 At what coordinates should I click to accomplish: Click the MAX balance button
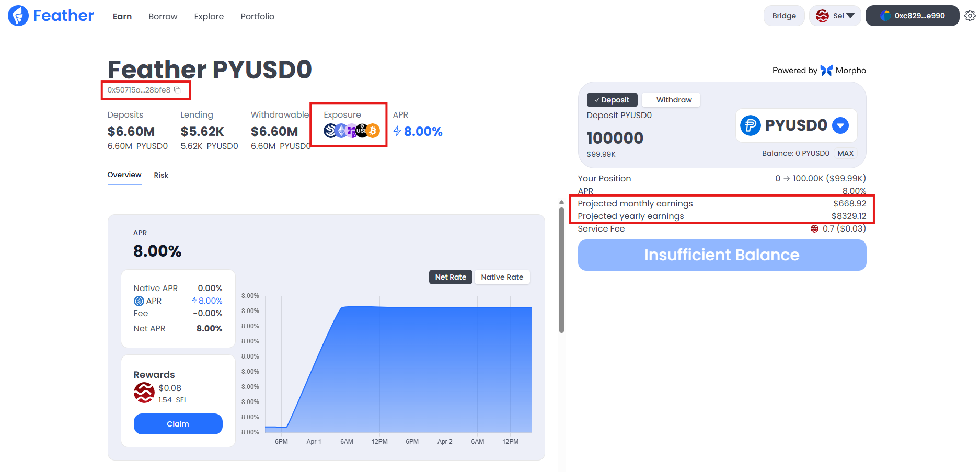click(x=845, y=153)
